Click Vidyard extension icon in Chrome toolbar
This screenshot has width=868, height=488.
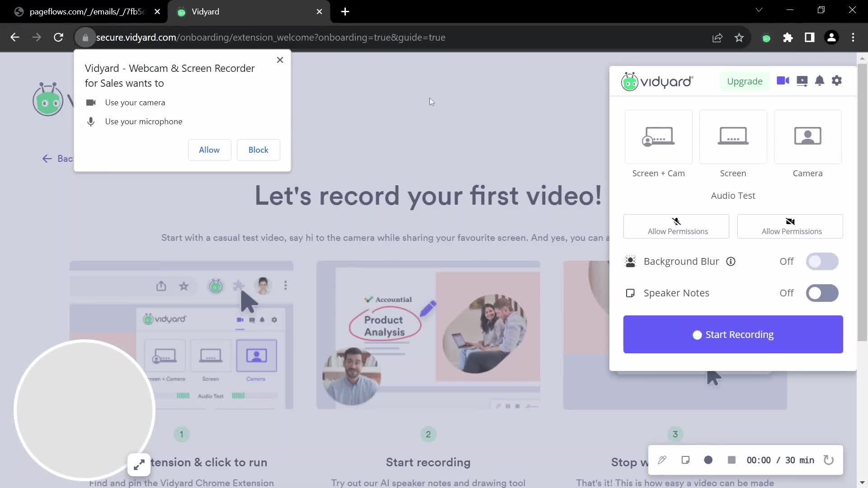pyautogui.click(x=766, y=38)
